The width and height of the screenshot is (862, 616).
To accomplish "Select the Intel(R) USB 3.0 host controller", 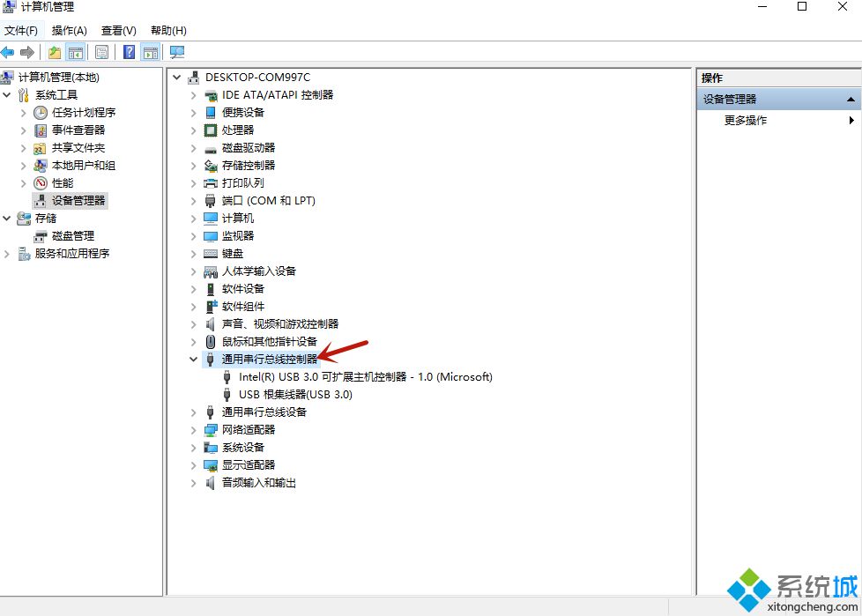I will coord(365,376).
